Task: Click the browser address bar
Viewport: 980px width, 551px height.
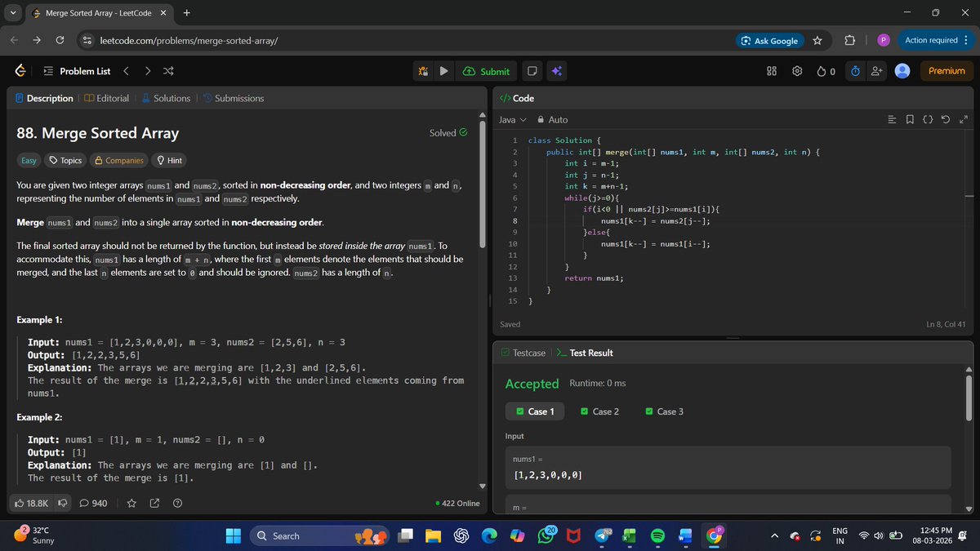Action: pyautogui.click(x=408, y=40)
